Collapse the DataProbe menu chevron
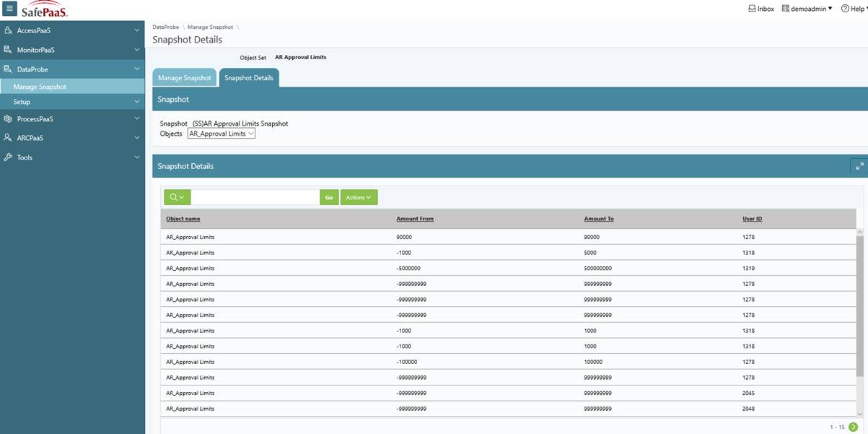The width and height of the screenshot is (868, 434). click(x=137, y=69)
